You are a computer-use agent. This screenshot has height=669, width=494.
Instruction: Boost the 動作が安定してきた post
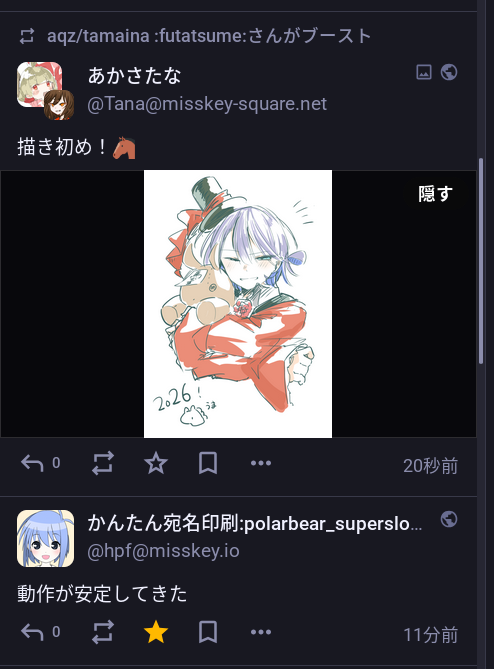[103, 632]
